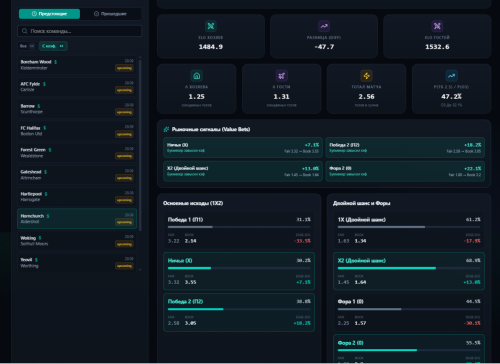Click the Поиск команды search field
This screenshot has height=364, width=500.
[79, 31]
